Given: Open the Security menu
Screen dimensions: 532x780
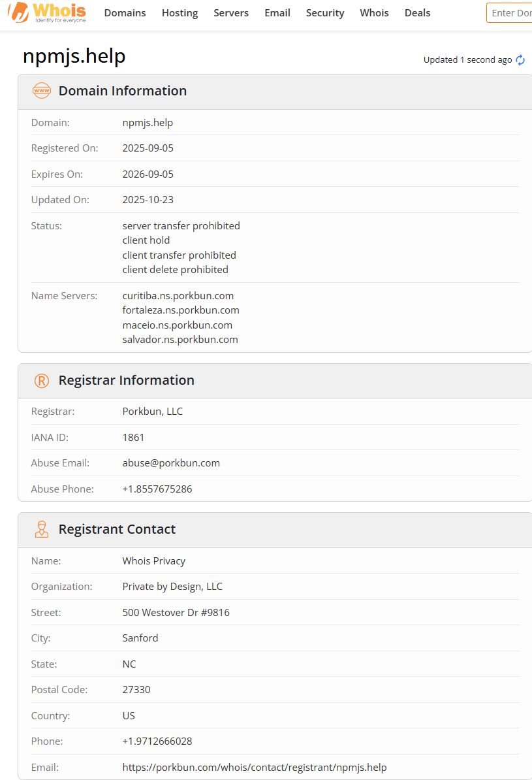Looking at the screenshot, I should coord(325,13).
